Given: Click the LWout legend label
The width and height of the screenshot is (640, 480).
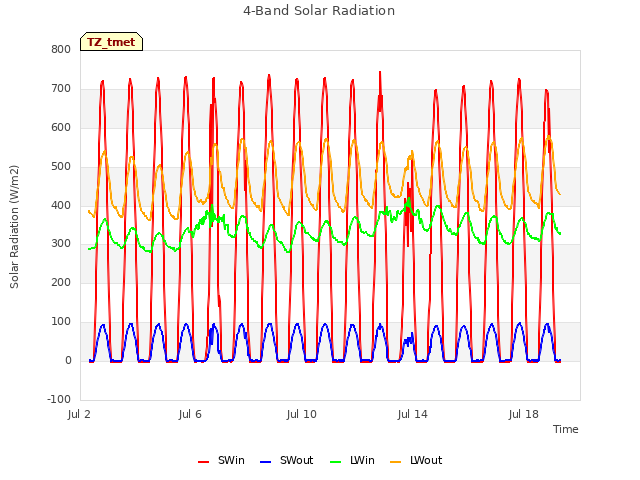Looking at the screenshot, I should click(426, 460).
